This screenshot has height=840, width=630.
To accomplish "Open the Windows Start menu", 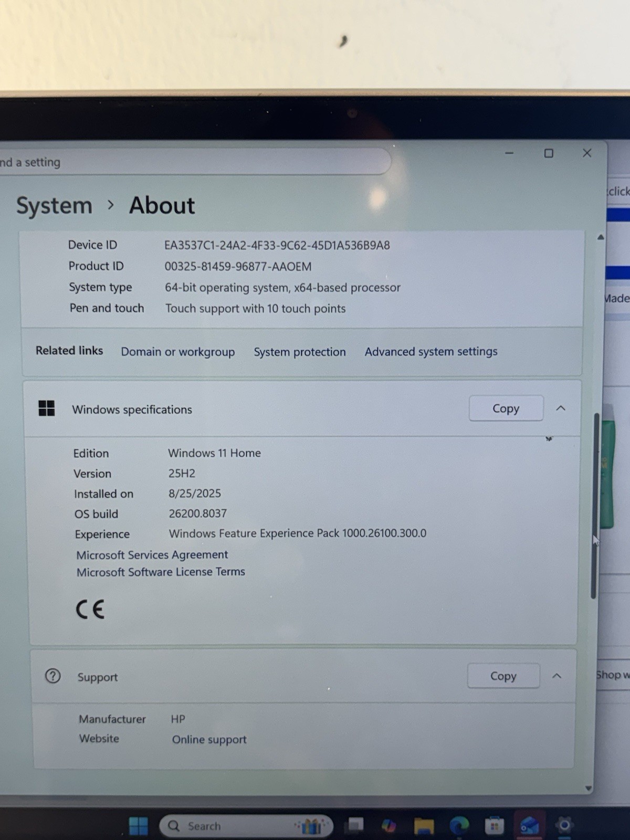I will pyautogui.click(x=139, y=826).
